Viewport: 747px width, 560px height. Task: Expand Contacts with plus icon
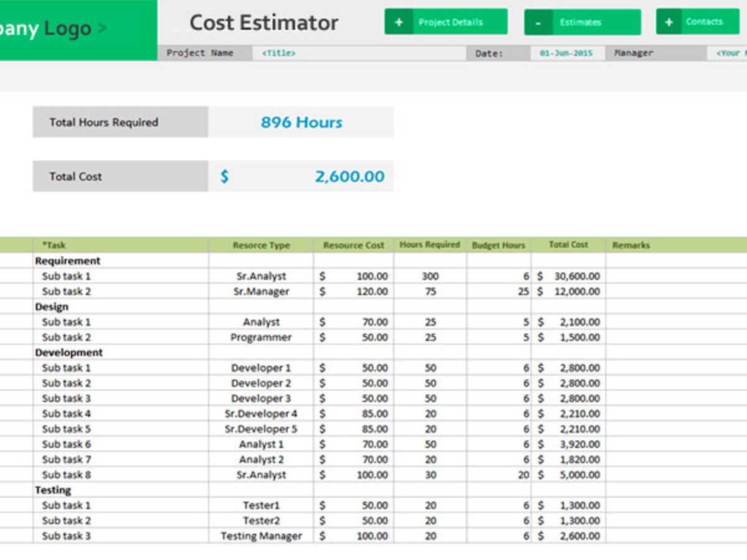[669, 22]
